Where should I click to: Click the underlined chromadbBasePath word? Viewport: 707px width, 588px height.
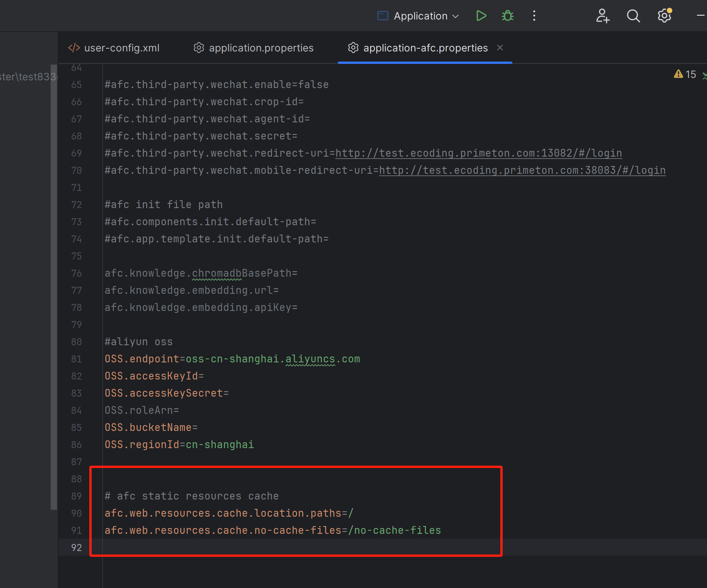pyautogui.click(x=217, y=273)
